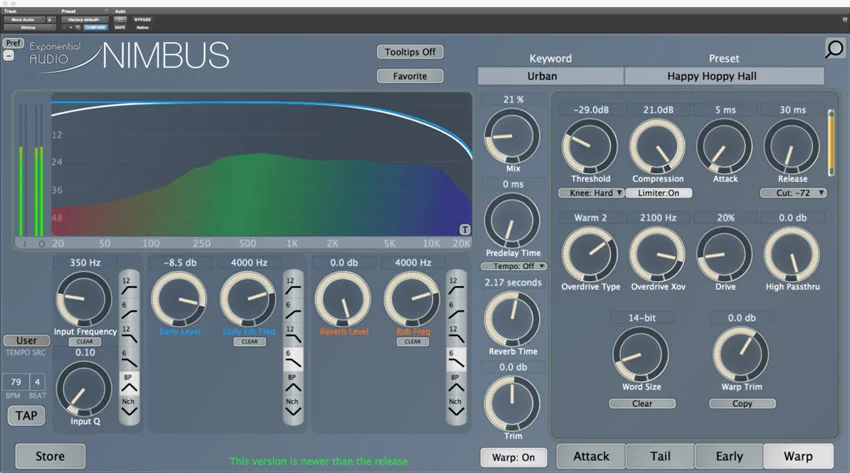The width and height of the screenshot is (850, 473).
Task: Select 6 dB high-pass shape beside Early Filt Freq
Action: [293, 310]
